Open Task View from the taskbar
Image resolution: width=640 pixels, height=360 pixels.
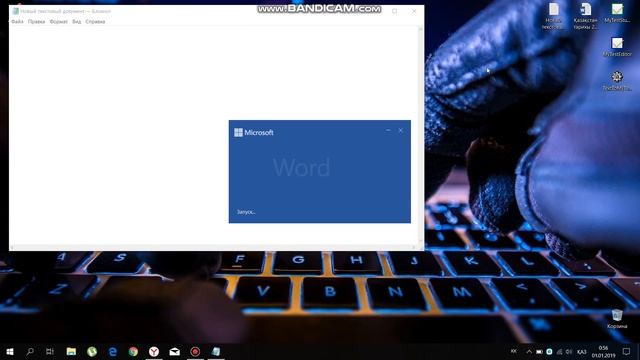pyautogui.click(x=50, y=351)
